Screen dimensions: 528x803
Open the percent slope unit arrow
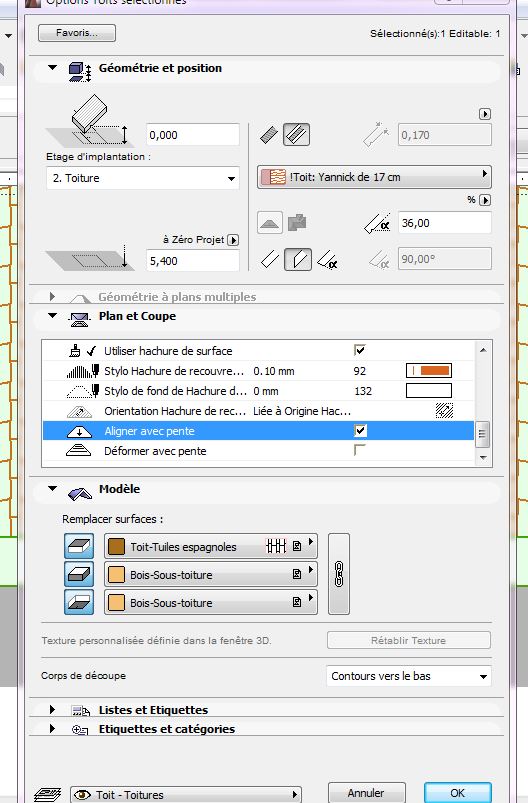pyautogui.click(x=484, y=200)
